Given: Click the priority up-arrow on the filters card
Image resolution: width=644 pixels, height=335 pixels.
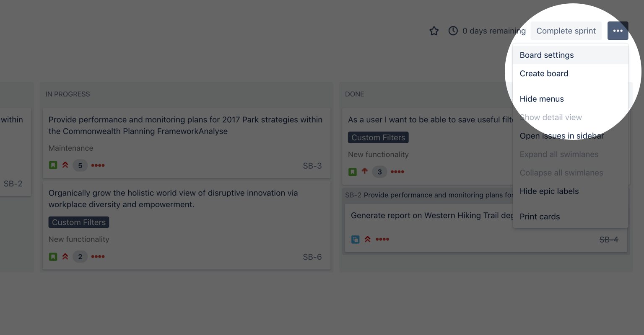Looking at the screenshot, I should coord(365,171).
